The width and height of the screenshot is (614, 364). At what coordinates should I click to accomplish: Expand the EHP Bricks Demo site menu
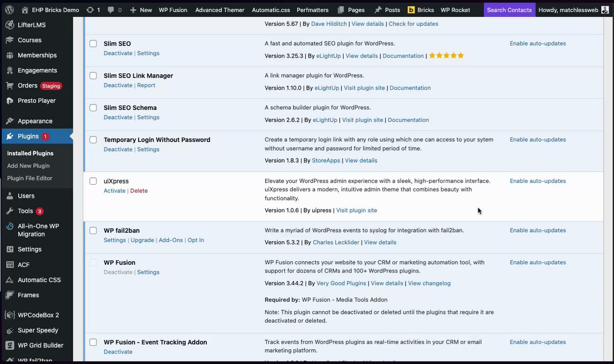click(55, 10)
